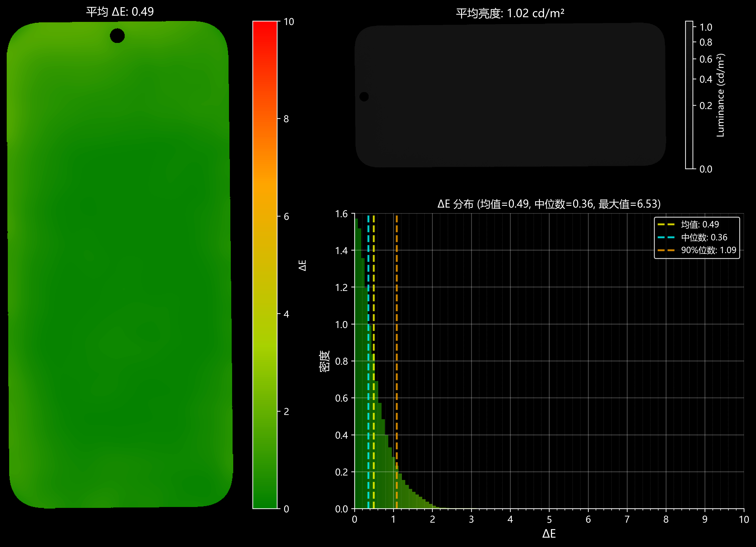Click the yellow dashed mean line in histogram
This screenshot has width=756, height=547.
click(x=374, y=362)
